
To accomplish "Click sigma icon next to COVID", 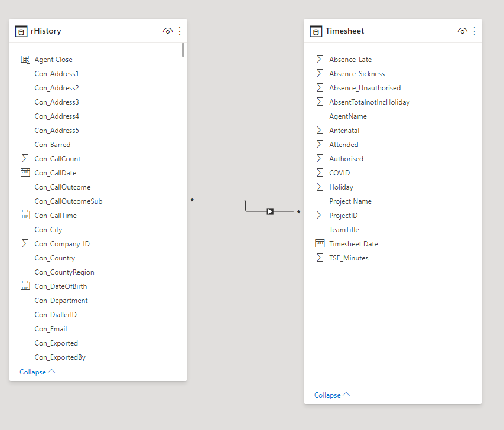I will 320,172.
